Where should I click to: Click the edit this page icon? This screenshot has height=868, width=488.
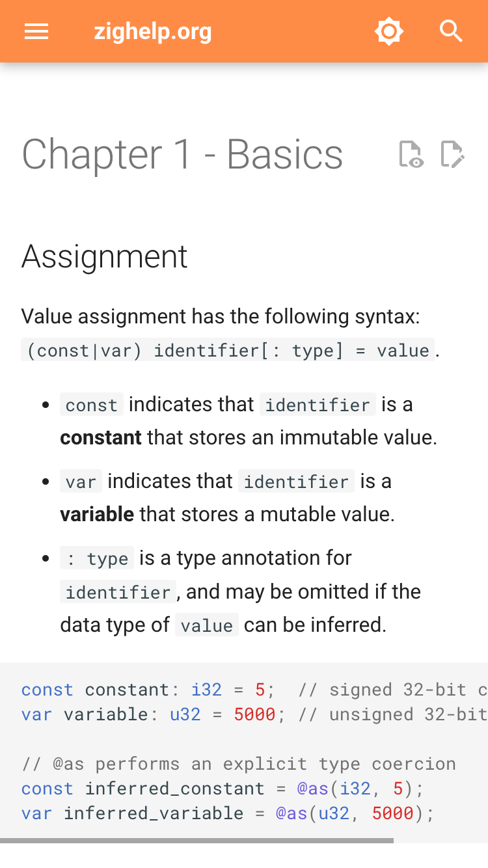(x=452, y=154)
